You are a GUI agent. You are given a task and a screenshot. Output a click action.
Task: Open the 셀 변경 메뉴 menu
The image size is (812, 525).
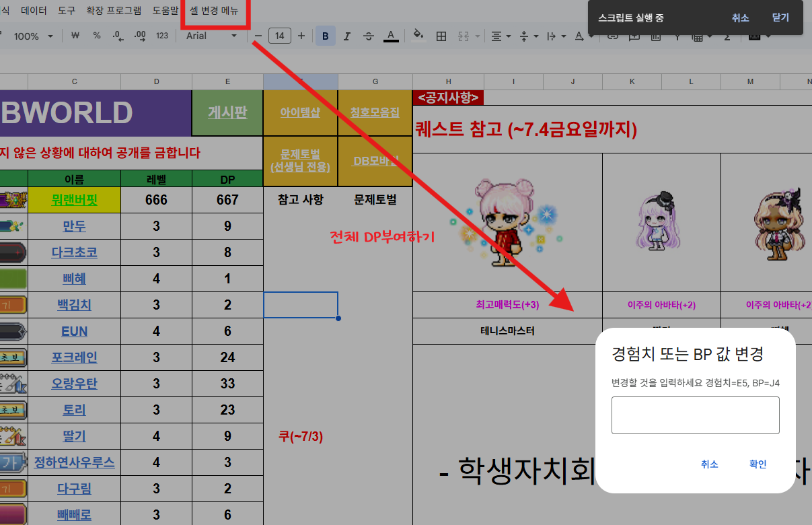215,11
